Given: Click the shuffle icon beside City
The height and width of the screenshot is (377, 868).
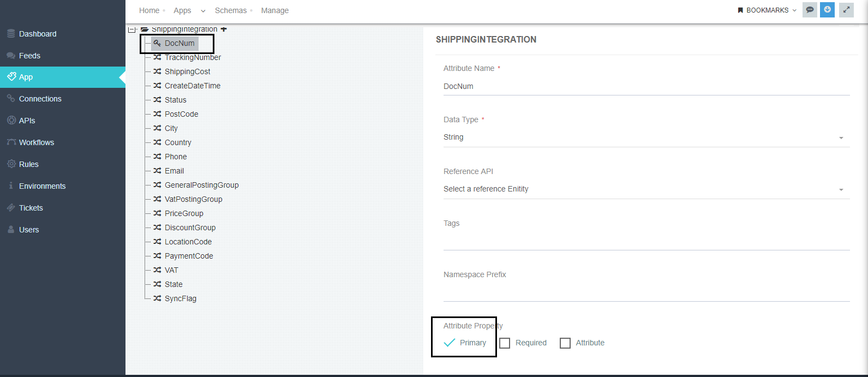Looking at the screenshot, I should 157,128.
